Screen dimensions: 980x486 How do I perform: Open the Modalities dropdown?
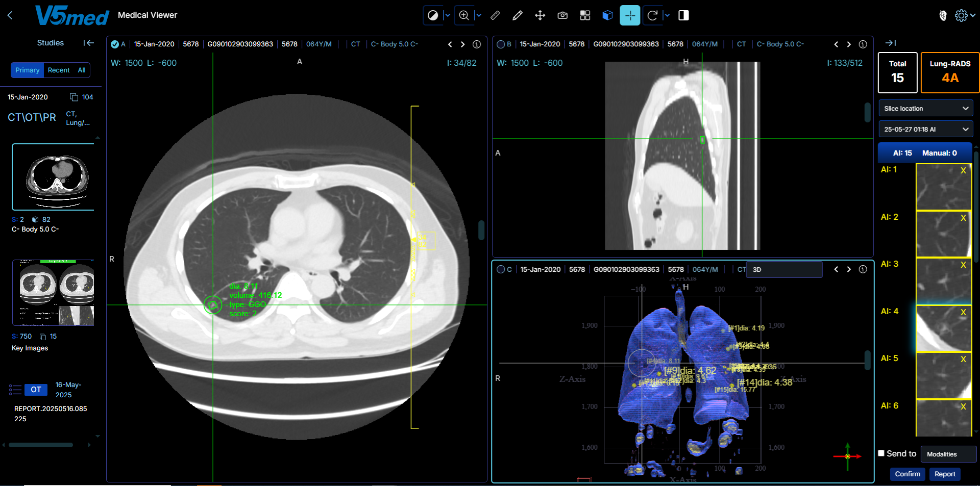pyautogui.click(x=948, y=454)
